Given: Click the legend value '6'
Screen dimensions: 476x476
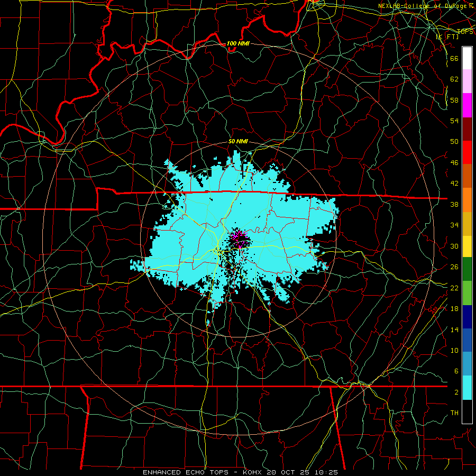Looking at the screenshot, I should pyautogui.click(x=456, y=371).
